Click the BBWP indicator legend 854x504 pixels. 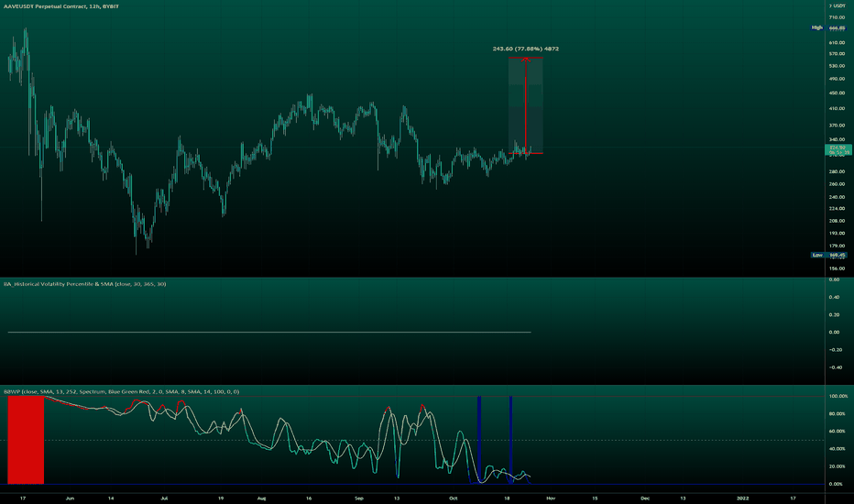tap(121, 392)
